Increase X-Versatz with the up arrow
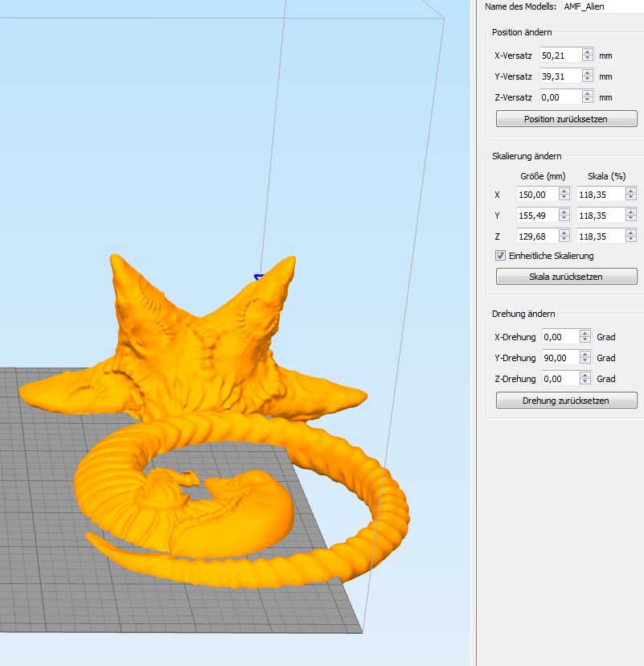644x666 pixels. tap(588, 51)
